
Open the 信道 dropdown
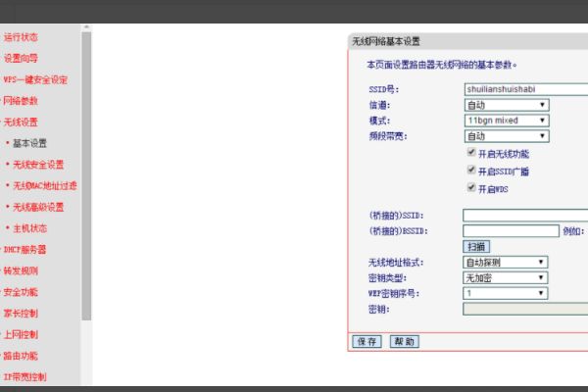pyautogui.click(x=507, y=105)
